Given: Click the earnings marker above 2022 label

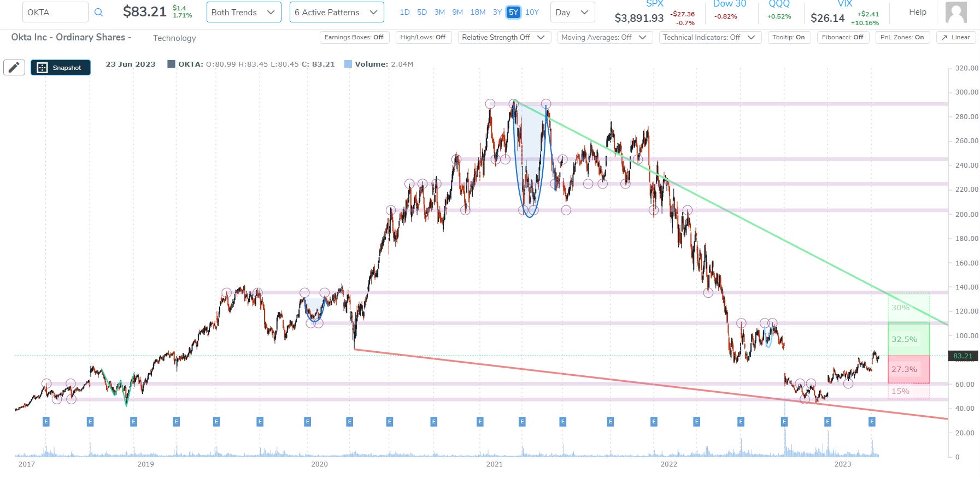Looking at the screenshot, I should pyautogui.click(x=654, y=421).
